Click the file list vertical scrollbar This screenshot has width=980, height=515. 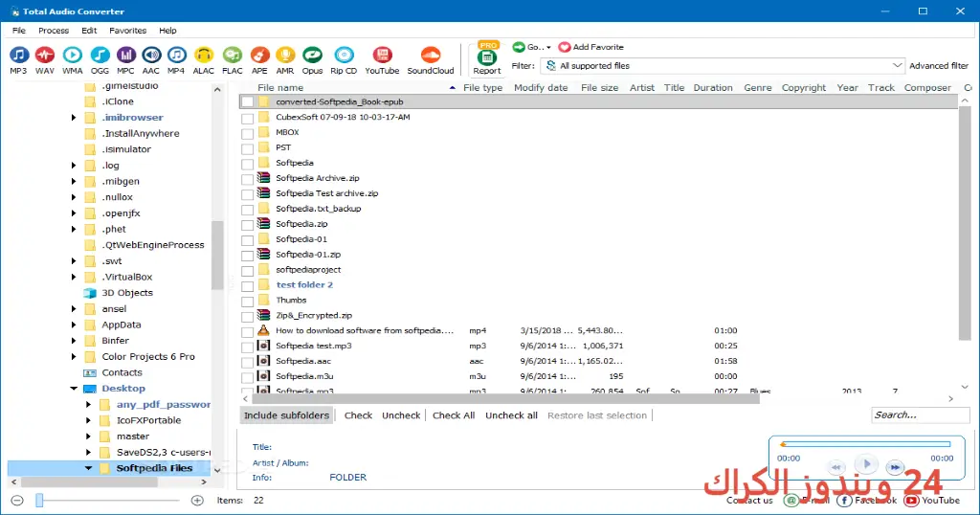(x=965, y=225)
